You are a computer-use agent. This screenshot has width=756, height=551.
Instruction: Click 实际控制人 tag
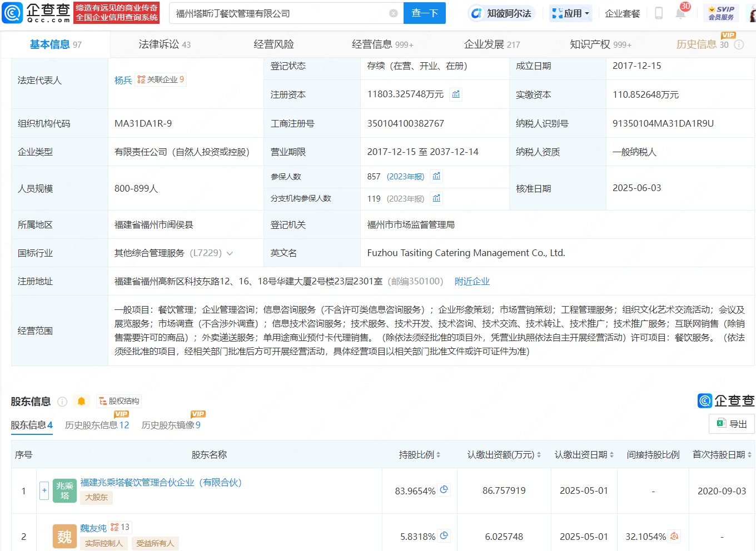104,543
